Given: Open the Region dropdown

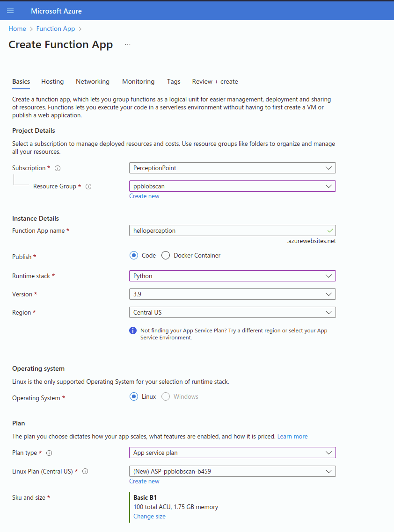Looking at the screenshot, I should (x=232, y=312).
